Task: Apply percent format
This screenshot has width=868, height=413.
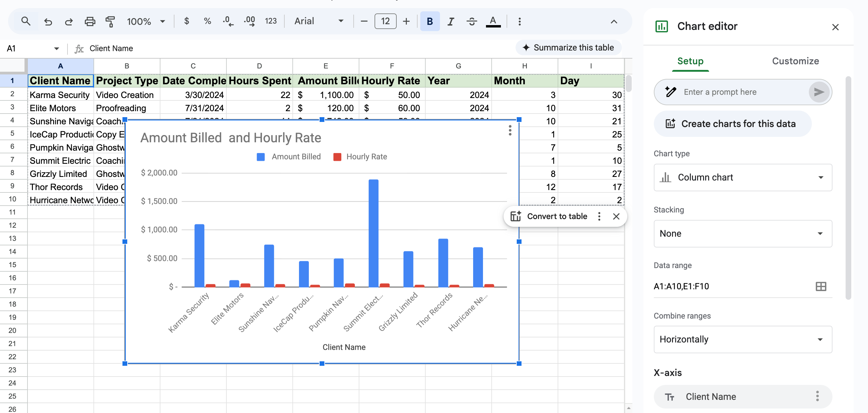Action: click(207, 21)
